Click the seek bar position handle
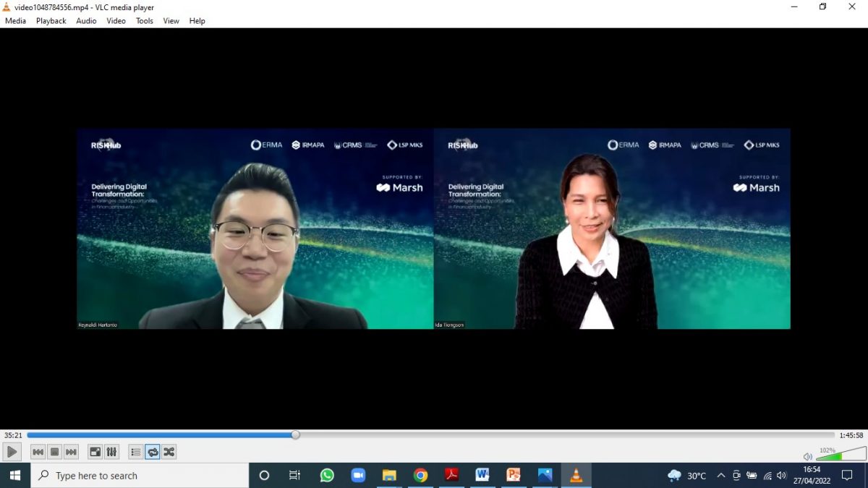Screen dimensions: 868x488 click(295, 435)
